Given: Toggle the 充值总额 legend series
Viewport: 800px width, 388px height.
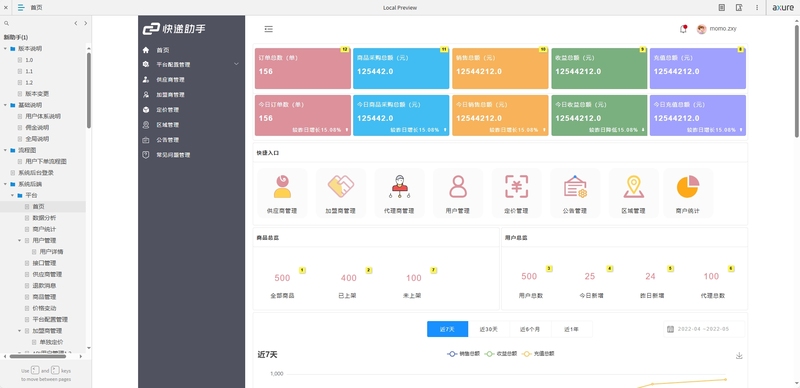Looking at the screenshot, I should tap(538, 353).
